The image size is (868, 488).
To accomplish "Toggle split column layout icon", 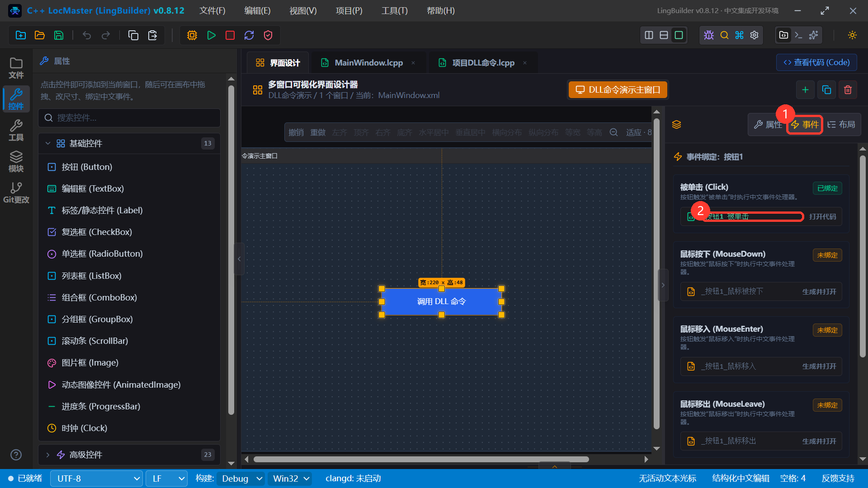I will pos(649,35).
